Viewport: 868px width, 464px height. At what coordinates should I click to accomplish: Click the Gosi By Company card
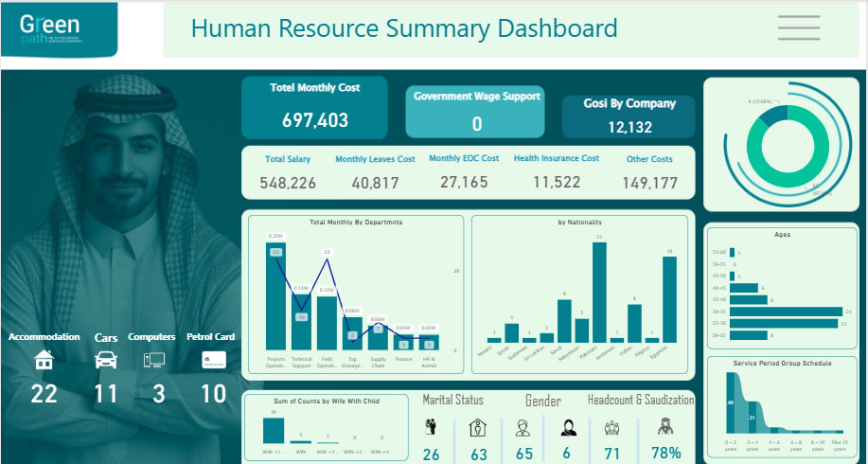[629, 116]
